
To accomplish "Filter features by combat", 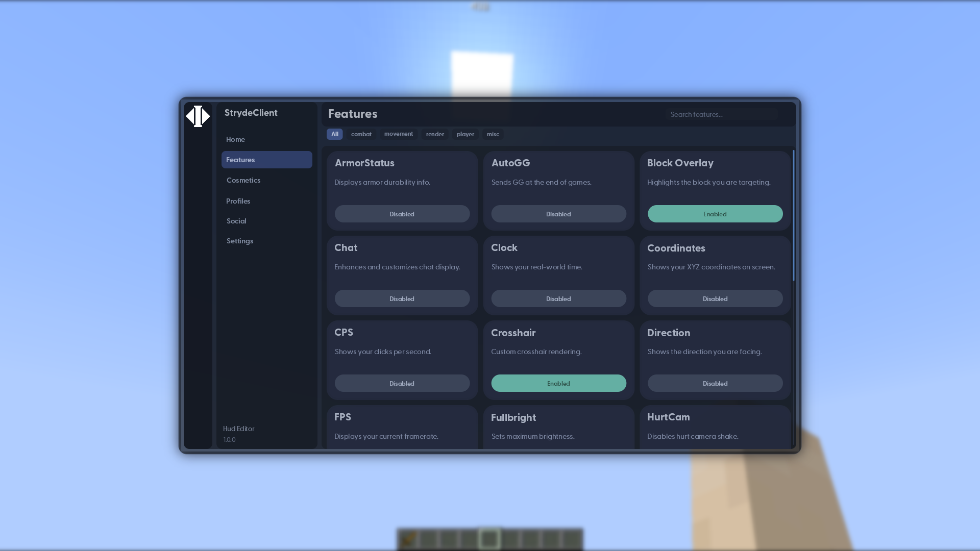I will coord(361,134).
